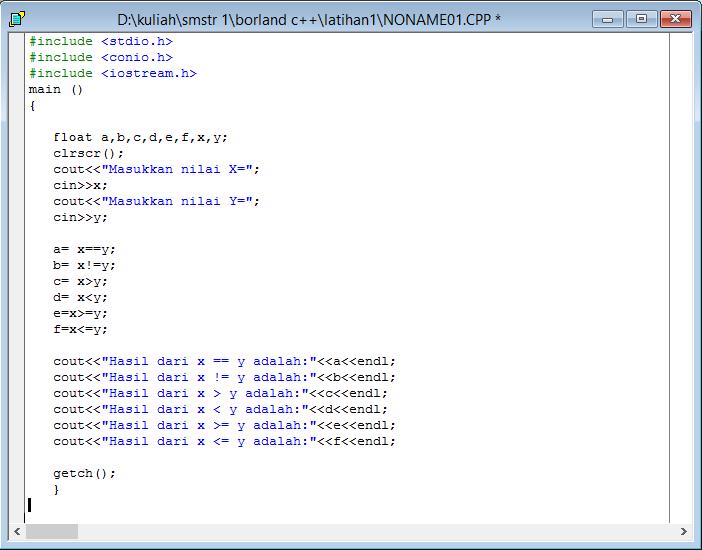Click the horizontal scrollbar left arrow
702x550 pixels.
(17, 532)
